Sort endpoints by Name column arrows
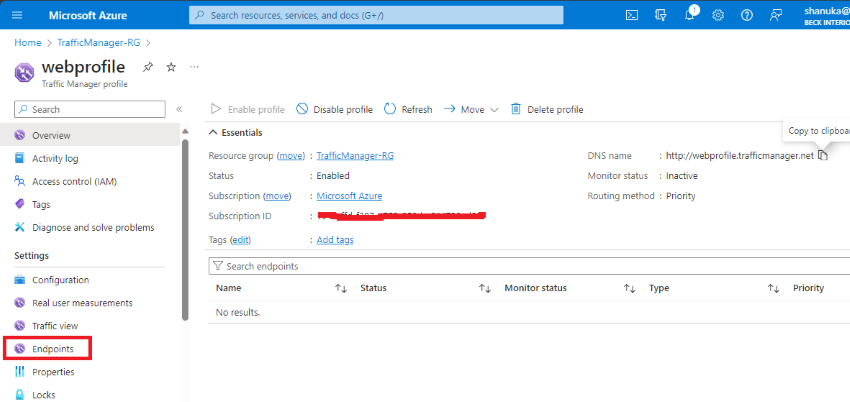Image resolution: width=850 pixels, height=402 pixels. pos(340,289)
